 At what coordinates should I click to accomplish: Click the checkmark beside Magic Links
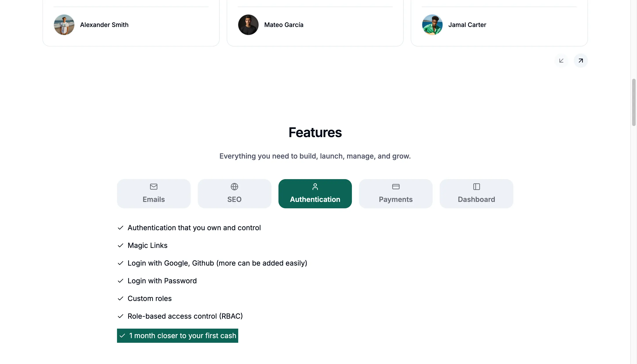click(121, 245)
